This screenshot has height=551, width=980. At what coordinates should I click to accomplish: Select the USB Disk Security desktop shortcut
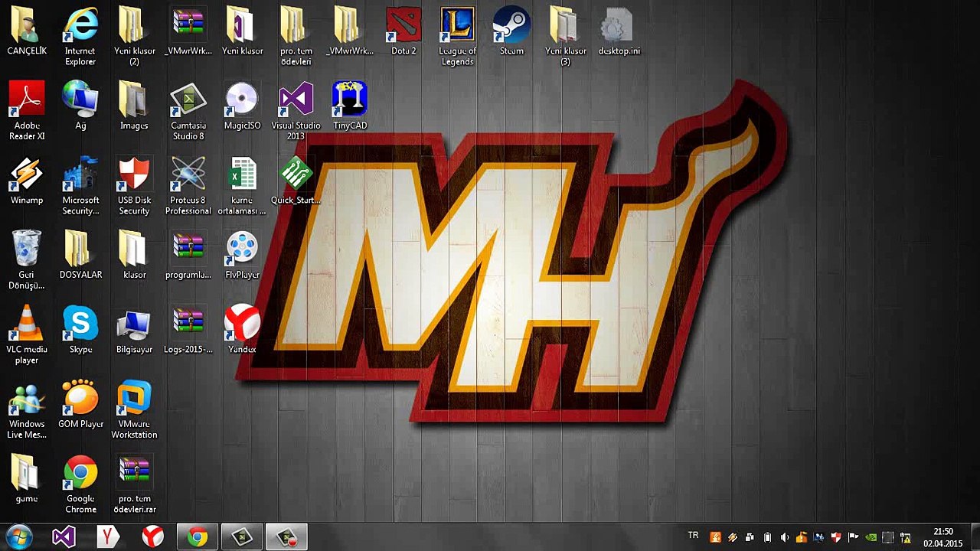[134, 186]
